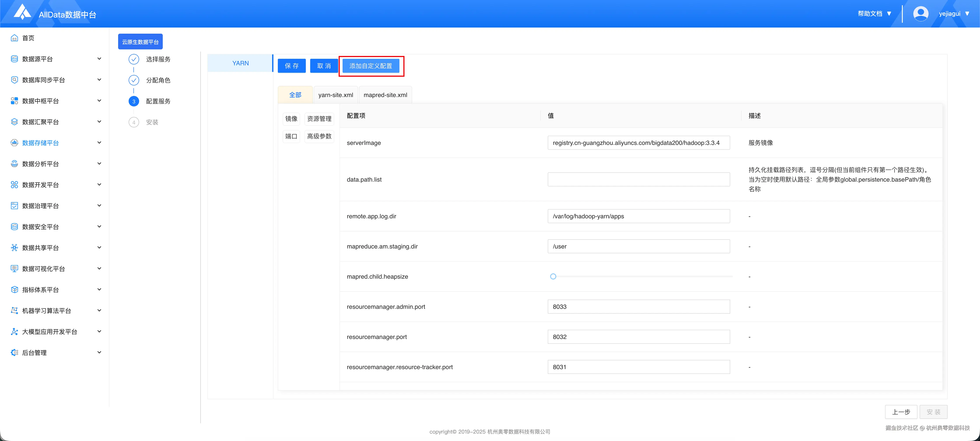
Task: Click the 数据中枢平台 sidebar icon
Action: [x=14, y=101]
